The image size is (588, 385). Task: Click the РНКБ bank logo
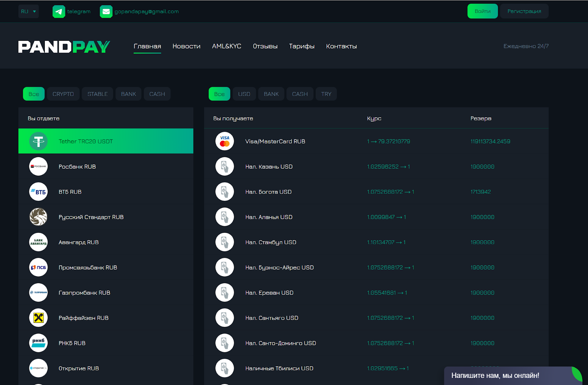(39, 343)
